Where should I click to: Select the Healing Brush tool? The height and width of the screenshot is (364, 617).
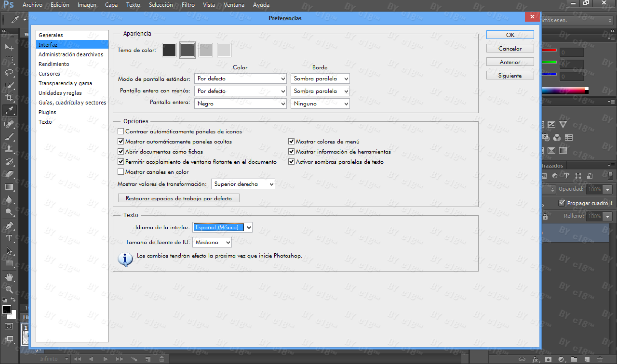(9, 124)
